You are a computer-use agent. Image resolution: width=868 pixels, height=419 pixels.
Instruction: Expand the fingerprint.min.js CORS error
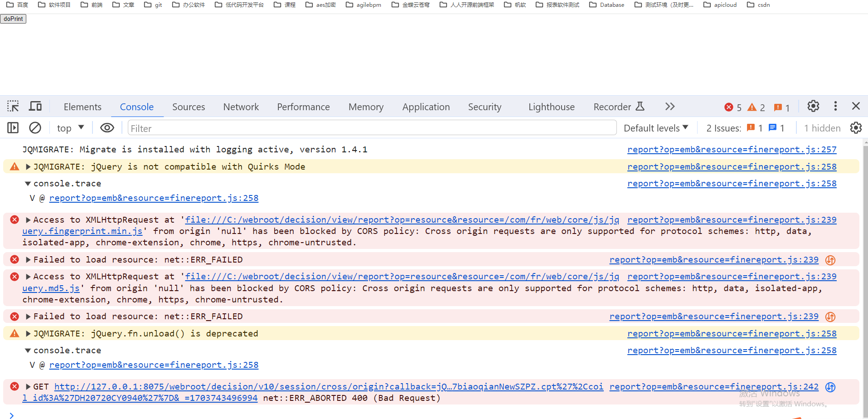click(x=28, y=220)
